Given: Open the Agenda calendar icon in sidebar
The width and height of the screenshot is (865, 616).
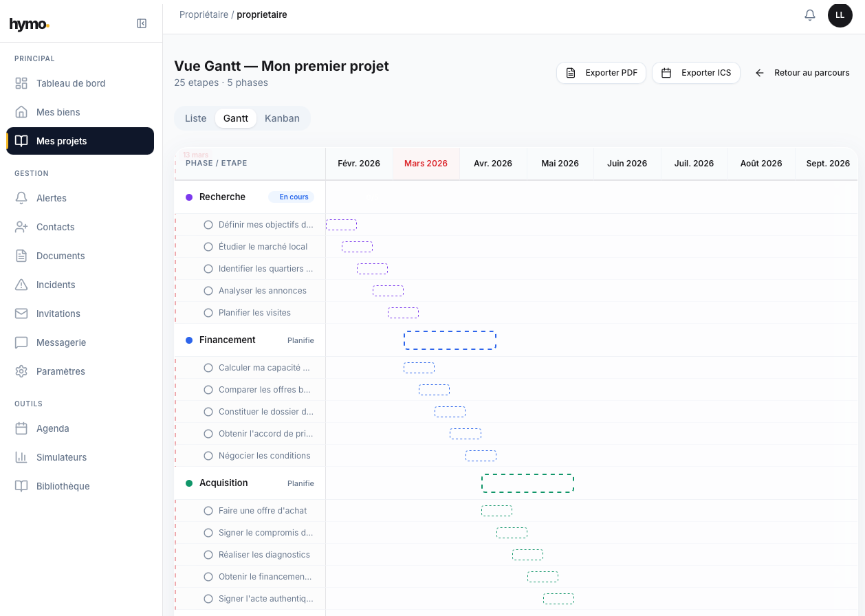Looking at the screenshot, I should click(x=21, y=428).
